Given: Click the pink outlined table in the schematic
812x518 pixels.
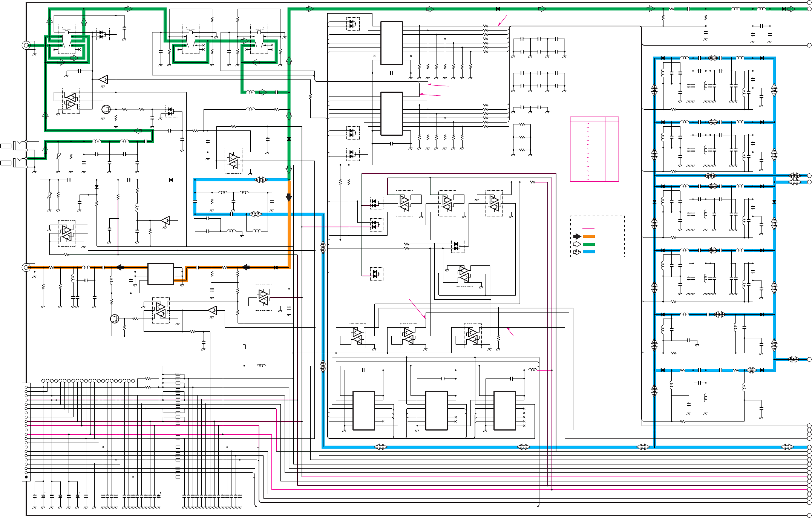Looking at the screenshot, I should click(594, 149).
